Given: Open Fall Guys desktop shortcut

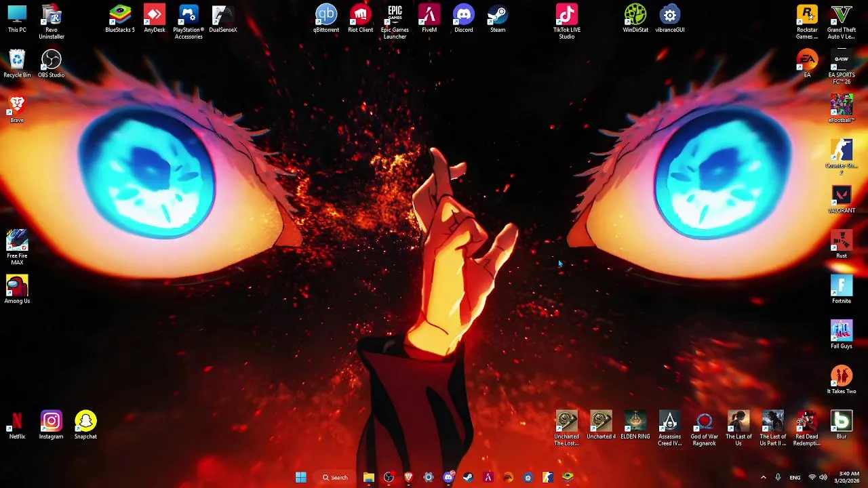Looking at the screenshot, I should (842, 335).
